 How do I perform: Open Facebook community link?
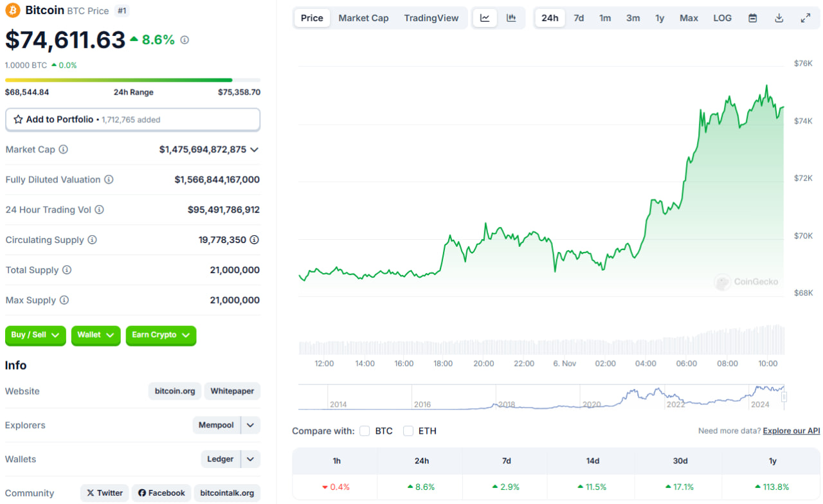(161, 493)
